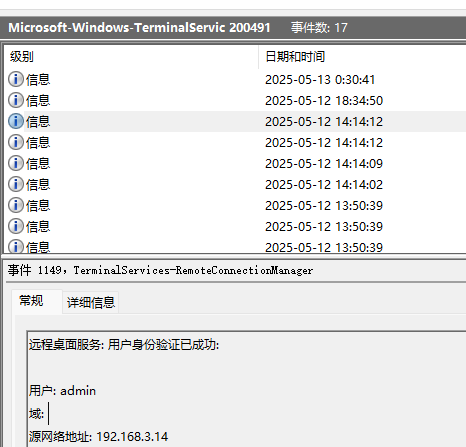Select event dated 2025-05-12 14:14:09

pos(235,164)
